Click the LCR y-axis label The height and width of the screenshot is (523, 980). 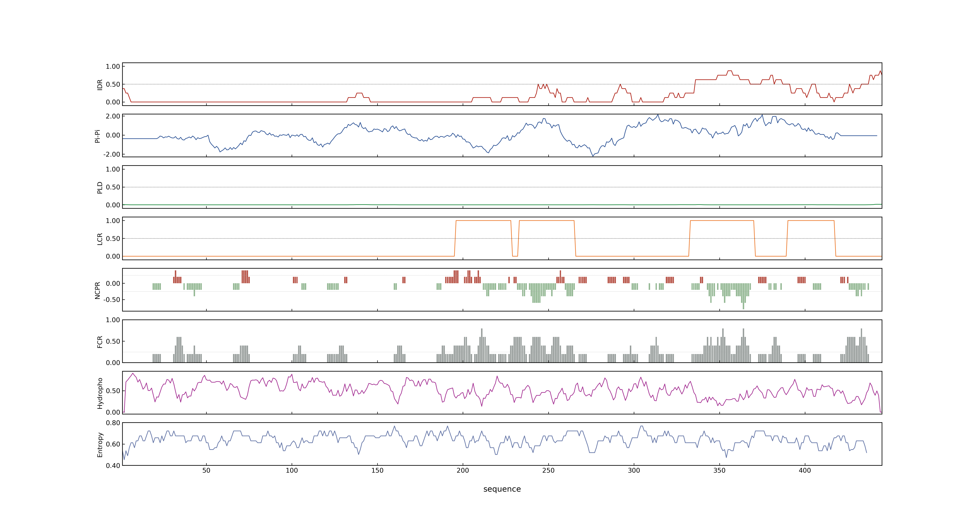(x=100, y=239)
